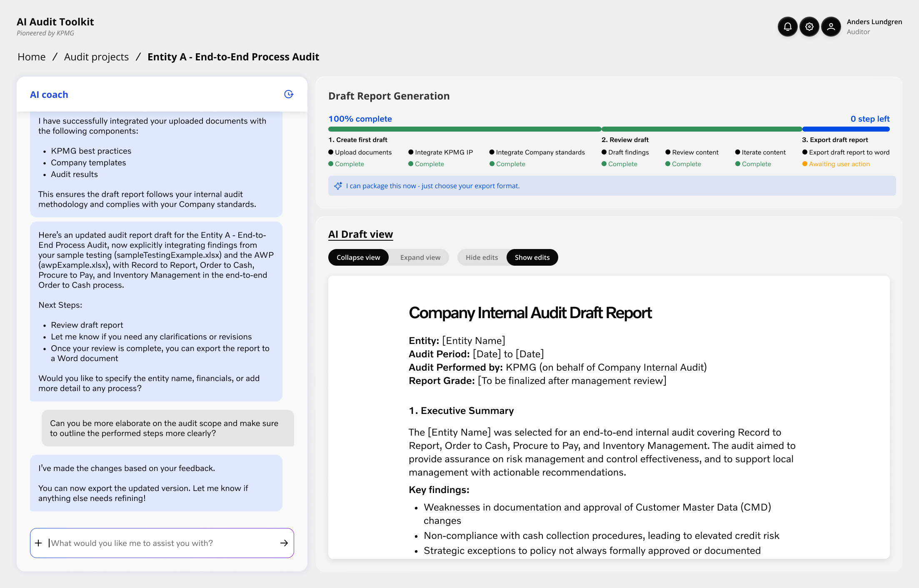Viewport: 919px width, 588px height.
Task: Click the plus attachment icon in chat
Action: [38, 543]
